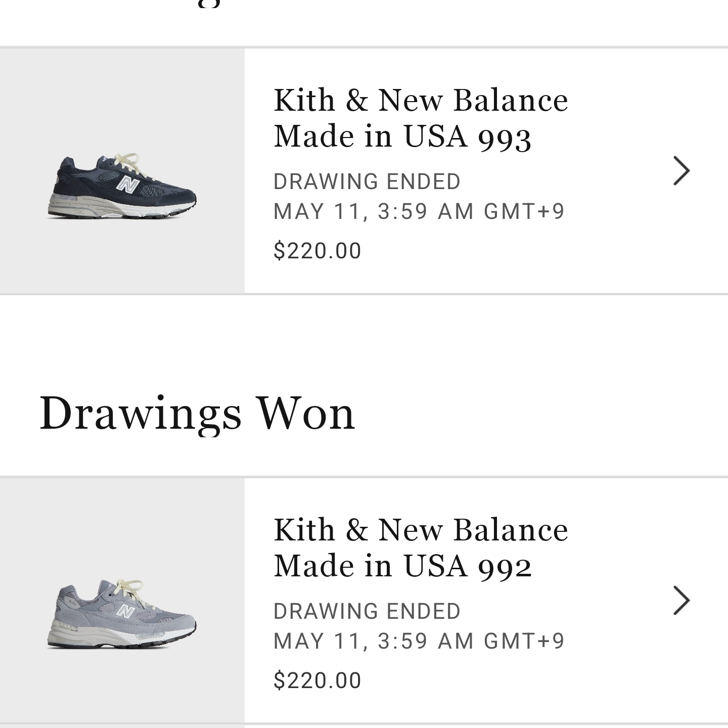Select the 993 price of $220.00
This screenshot has height=728, width=728.
pyautogui.click(x=317, y=251)
